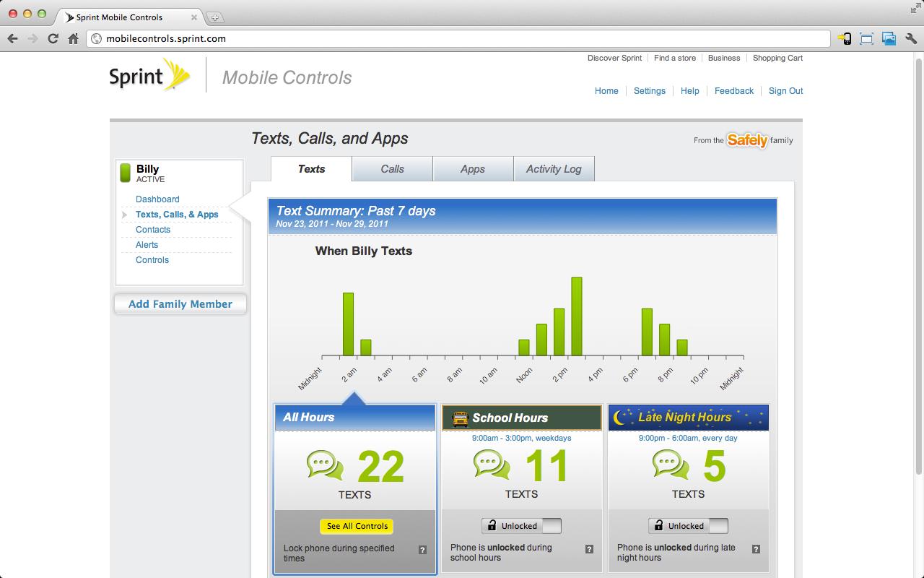Screen dimensions: 924x578
Task: Click the phone sync extension icon
Action: click(844, 39)
